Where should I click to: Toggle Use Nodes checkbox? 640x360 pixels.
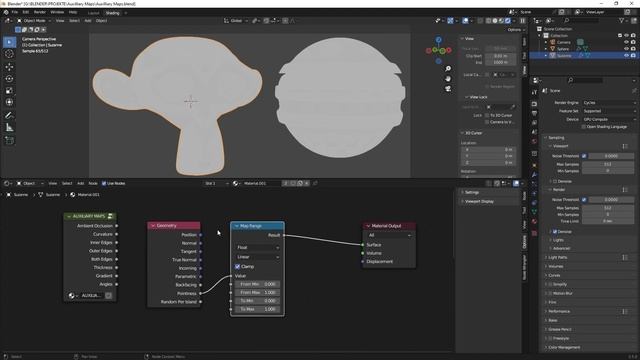tap(104, 183)
